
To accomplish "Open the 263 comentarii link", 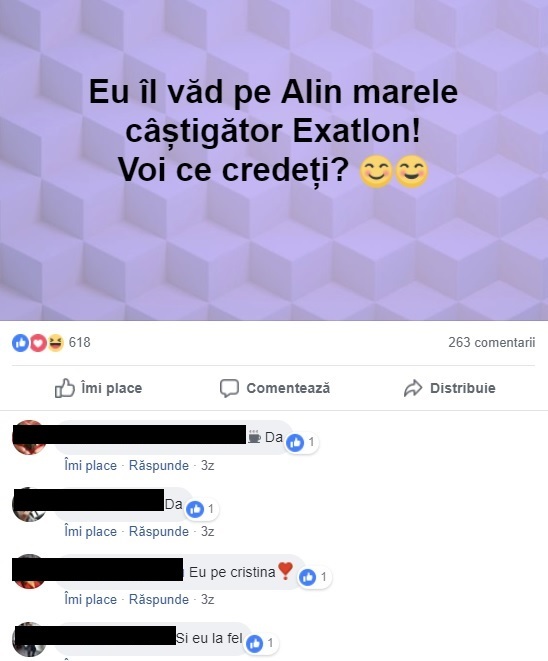I will click(492, 342).
